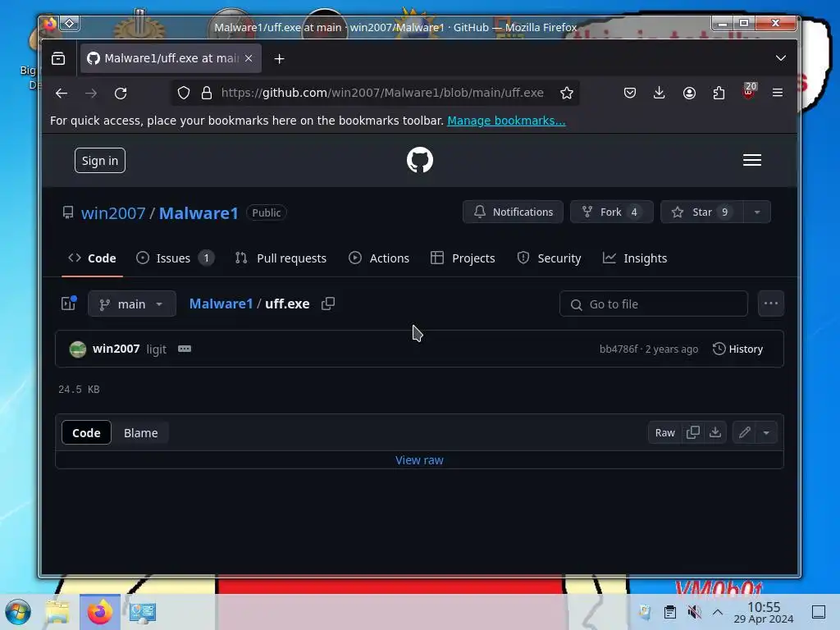This screenshot has height=630, width=840.
Task: Click win2007 author name in commit row
Action: [116, 349]
